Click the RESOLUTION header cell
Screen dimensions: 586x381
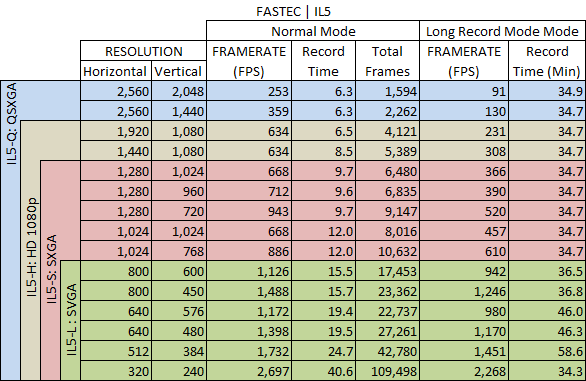(x=144, y=51)
